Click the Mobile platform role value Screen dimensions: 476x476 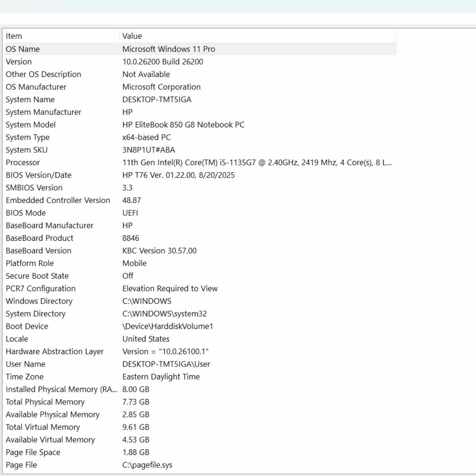134,263
